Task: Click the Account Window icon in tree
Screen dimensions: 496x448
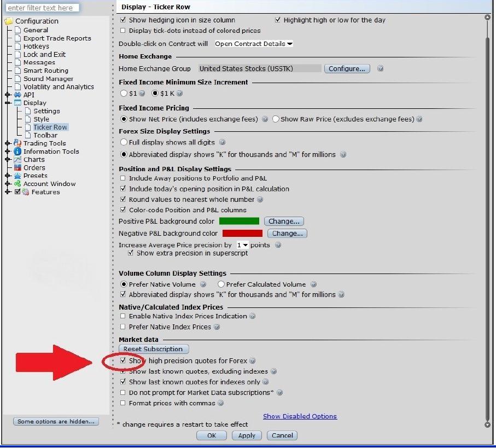Action: 17,184
